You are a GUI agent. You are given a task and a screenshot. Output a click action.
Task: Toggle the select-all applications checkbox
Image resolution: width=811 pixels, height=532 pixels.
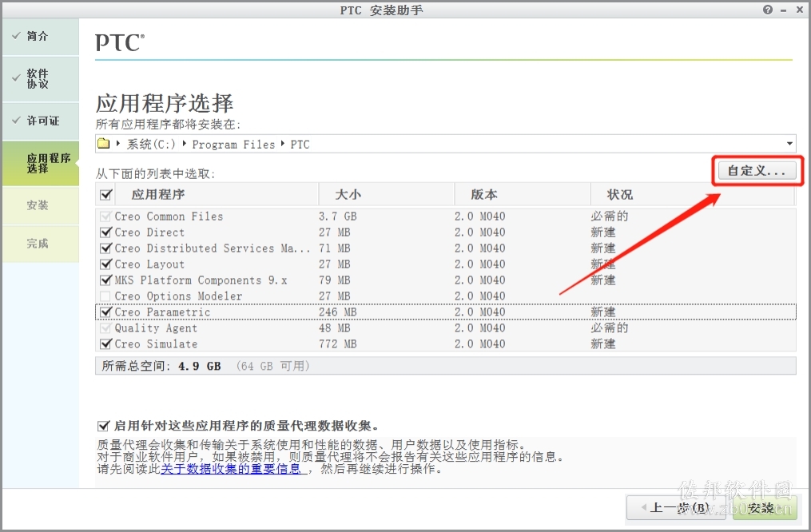click(x=106, y=194)
